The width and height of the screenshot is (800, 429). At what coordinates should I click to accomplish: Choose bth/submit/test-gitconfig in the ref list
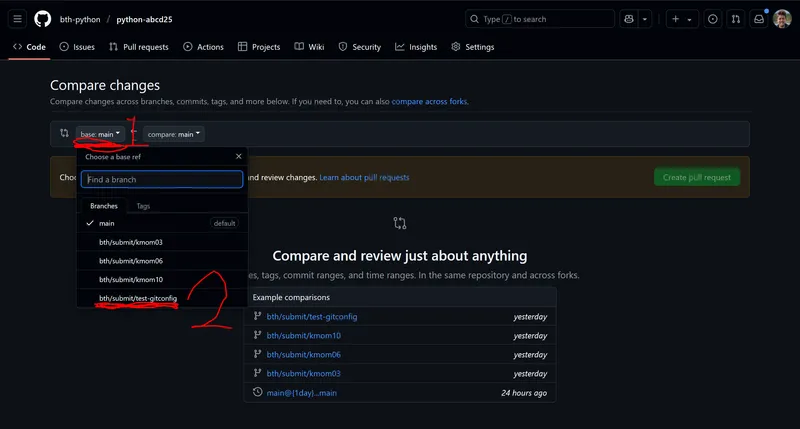pos(162,298)
